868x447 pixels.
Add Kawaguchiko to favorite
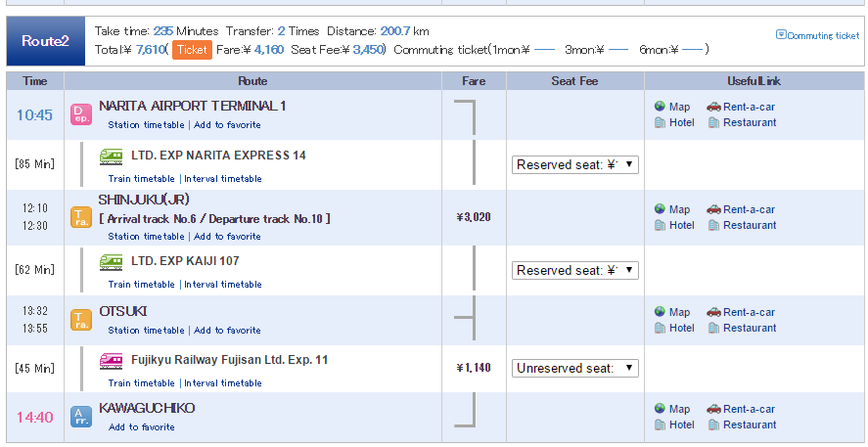142,427
